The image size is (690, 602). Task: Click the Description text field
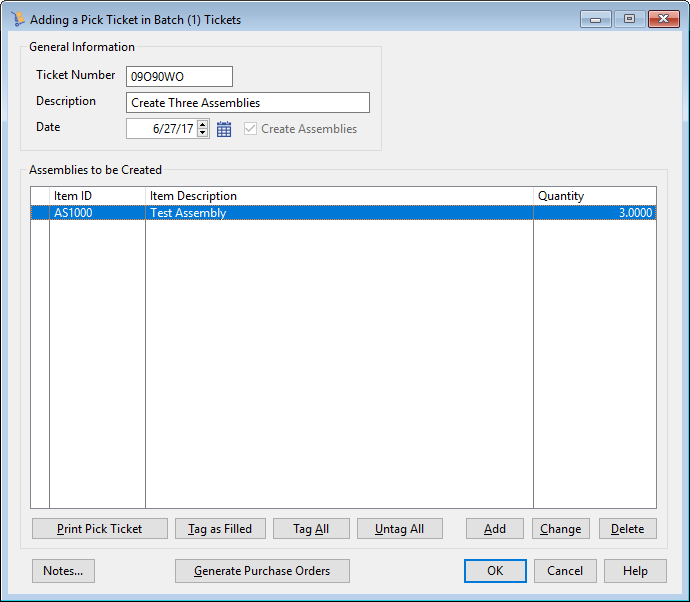248,103
